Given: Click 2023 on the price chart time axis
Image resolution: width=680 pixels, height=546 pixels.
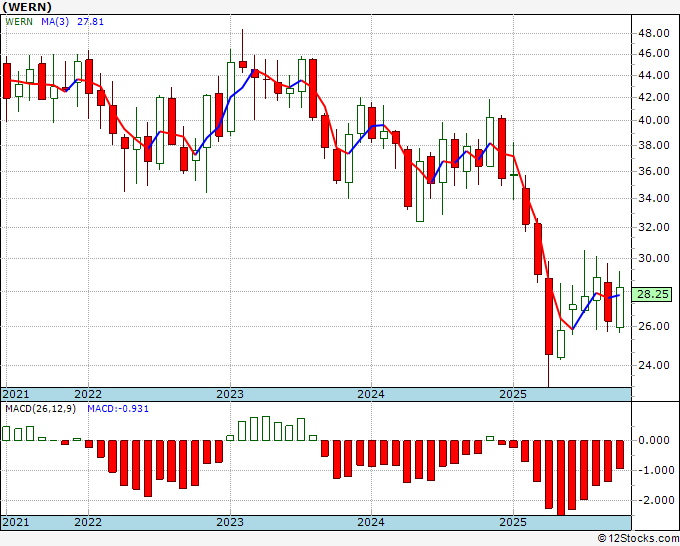Looking at the screenshot, I should pyautogui.click(x=230, y=394).
